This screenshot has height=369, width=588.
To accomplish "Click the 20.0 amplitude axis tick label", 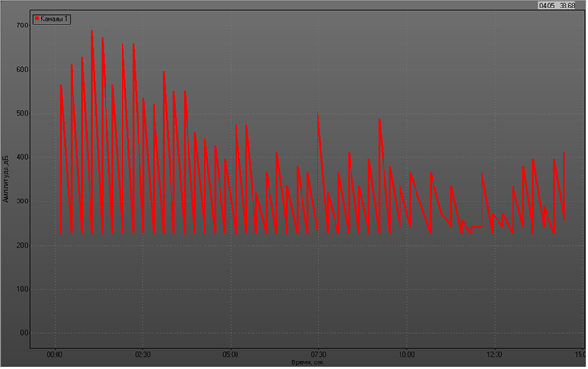I will pyautogui.click(x=23, y=246).
